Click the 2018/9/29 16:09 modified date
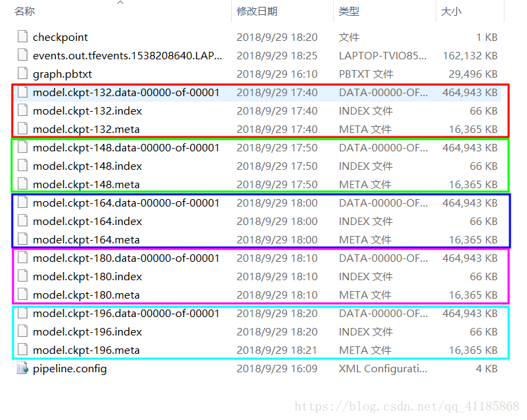 tap(277, 369)
